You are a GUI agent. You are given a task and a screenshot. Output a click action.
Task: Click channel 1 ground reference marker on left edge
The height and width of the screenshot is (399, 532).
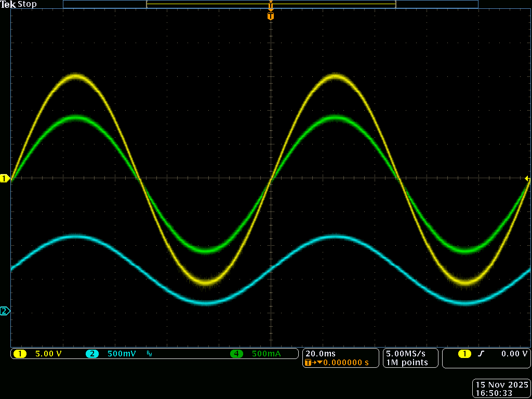(5, 179)
